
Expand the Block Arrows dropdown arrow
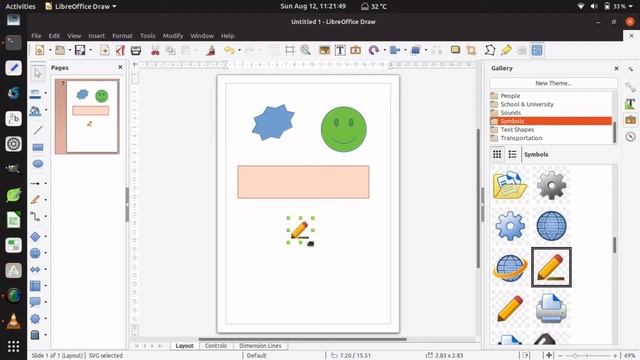coord(46,269)
